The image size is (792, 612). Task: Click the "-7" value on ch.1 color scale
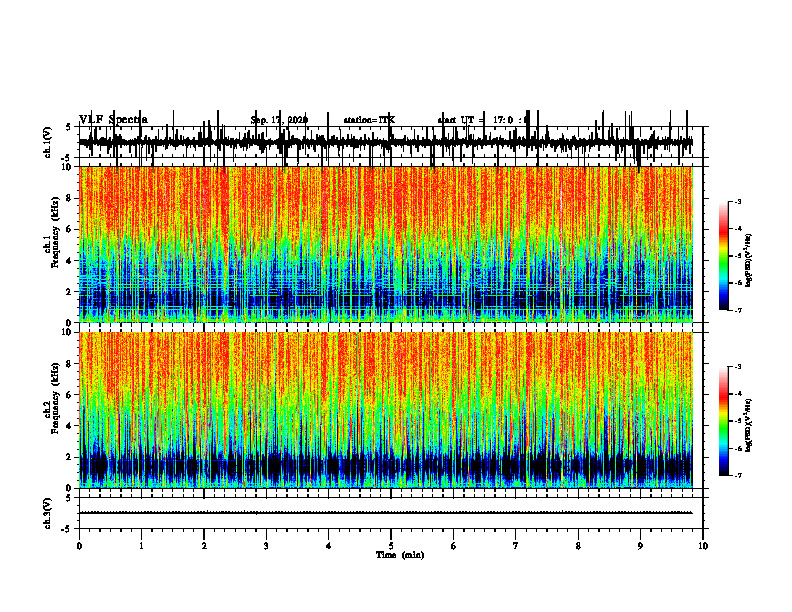tap(738, 310)
